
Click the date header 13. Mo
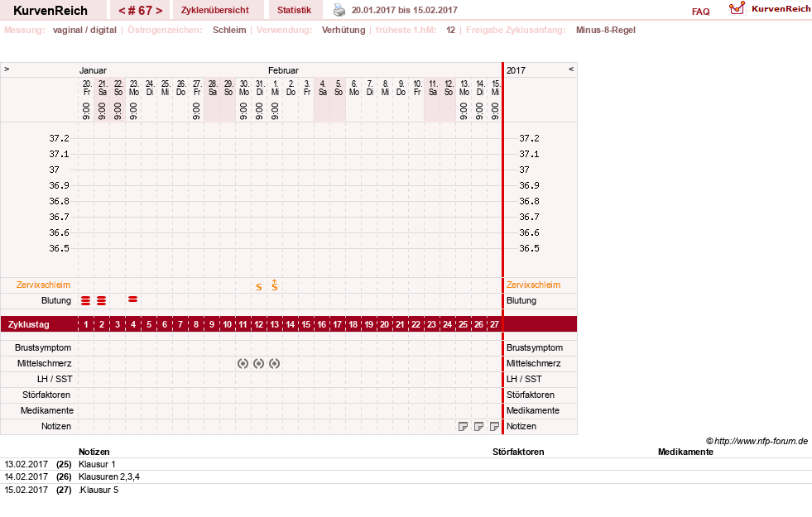tap(464, 88)
